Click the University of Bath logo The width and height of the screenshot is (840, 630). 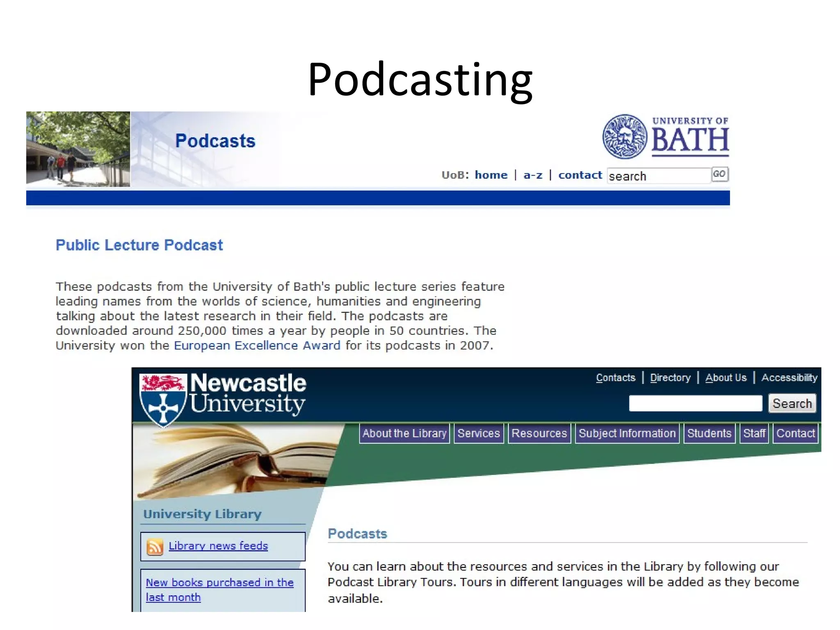665,137
